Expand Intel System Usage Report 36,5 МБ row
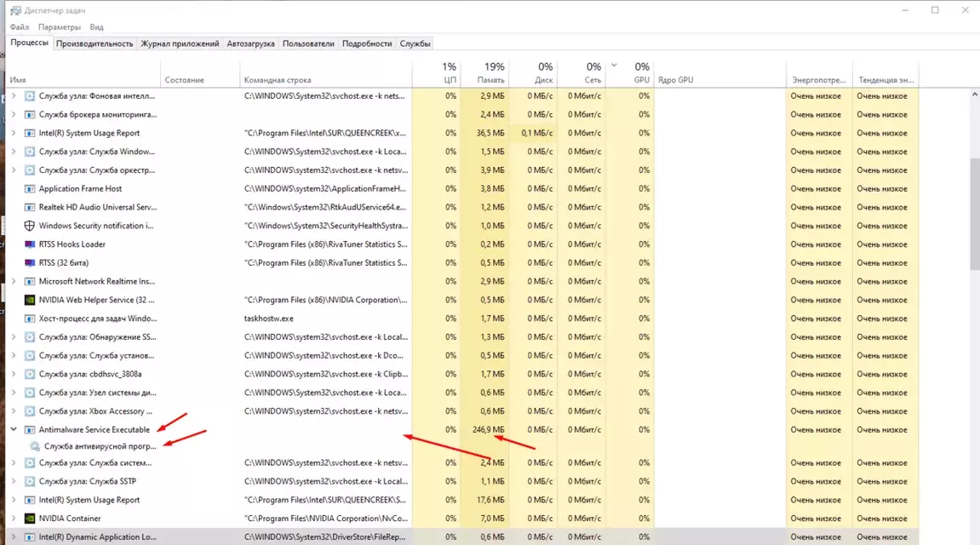This screenshot has width=980, height=545. point(14,133)
